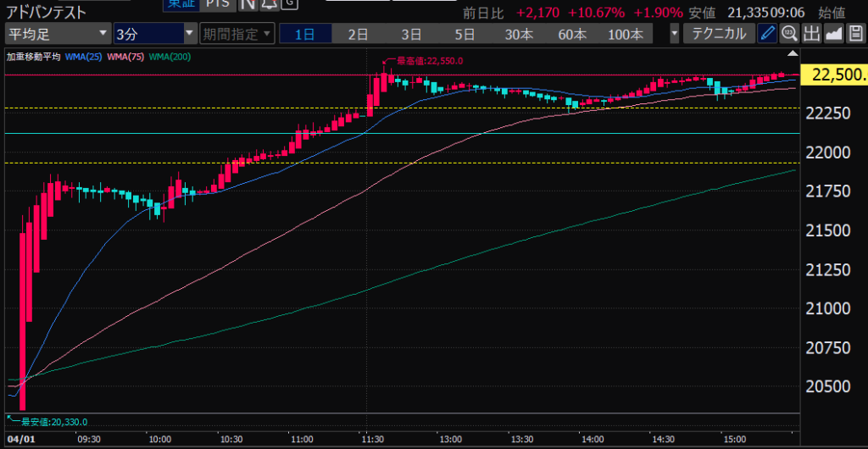868x449 pixels.
Task: Click the small dropdown arrow left of テクニカル
Action: [x=675, y=34]
